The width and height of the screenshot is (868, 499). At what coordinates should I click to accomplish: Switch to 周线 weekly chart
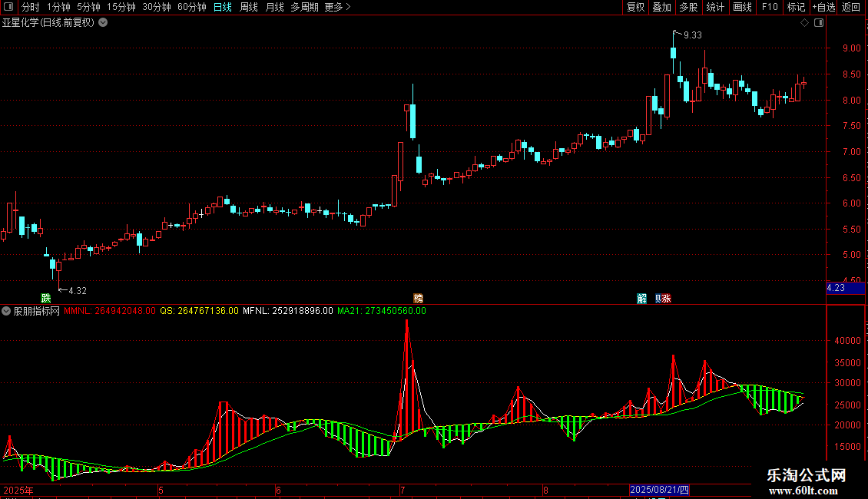coord(249,7)
